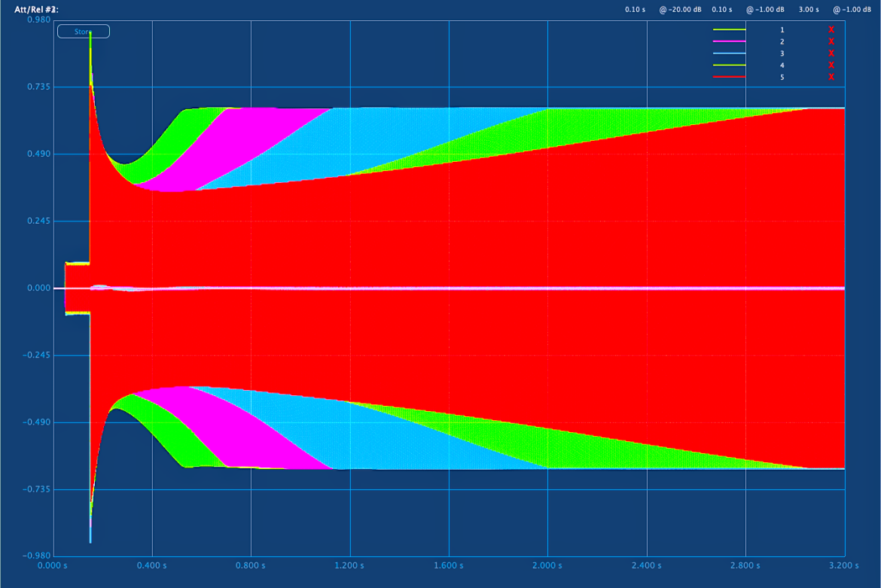Click the "3.200 s" time axis label
This screenshot has width=881, height=588.
(844, 565)
